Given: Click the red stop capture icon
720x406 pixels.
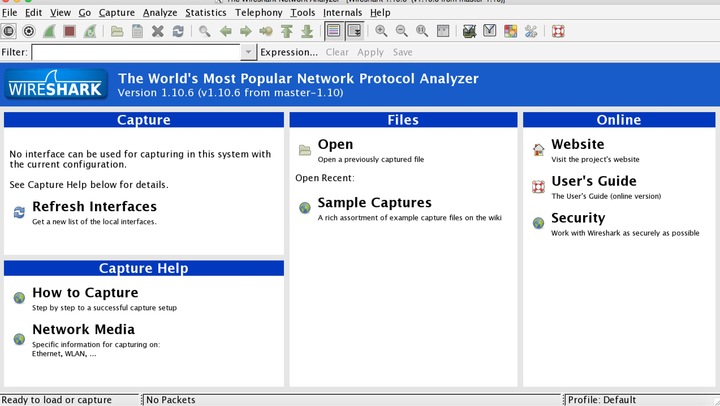Looking at the screenshot, I should (x=69, y=31).
